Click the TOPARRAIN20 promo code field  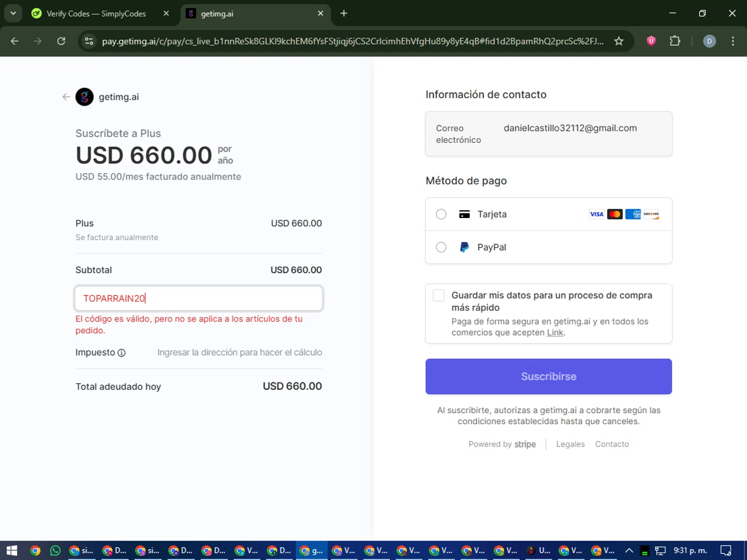(199, 298)
